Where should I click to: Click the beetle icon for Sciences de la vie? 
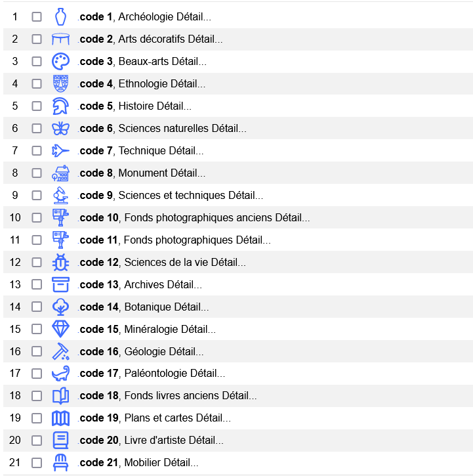(x=60, y=263)
